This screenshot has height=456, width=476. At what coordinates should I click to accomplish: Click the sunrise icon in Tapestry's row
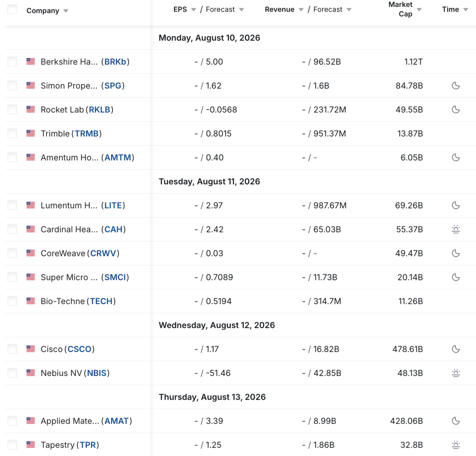(456, 444)
